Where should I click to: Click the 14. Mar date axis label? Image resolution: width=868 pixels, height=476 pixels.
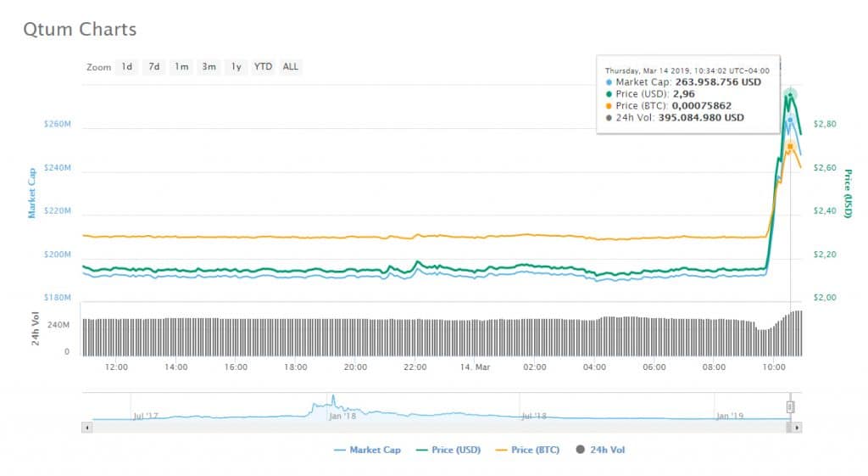[475, 367]
